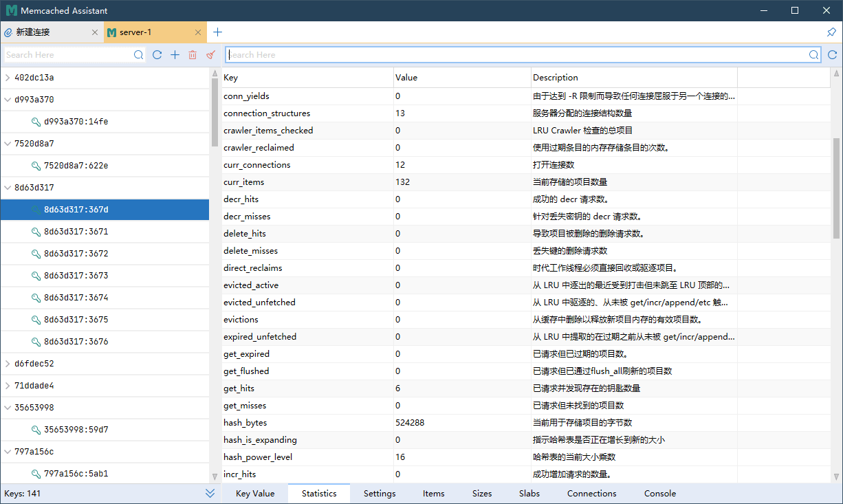
Task: Close the 新建连接 tab
Action: tap(95, 32)
